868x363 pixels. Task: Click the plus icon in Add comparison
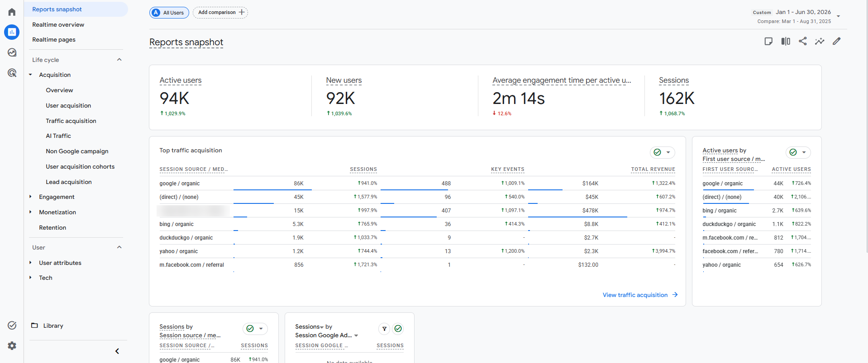click(x=242, y=12)
